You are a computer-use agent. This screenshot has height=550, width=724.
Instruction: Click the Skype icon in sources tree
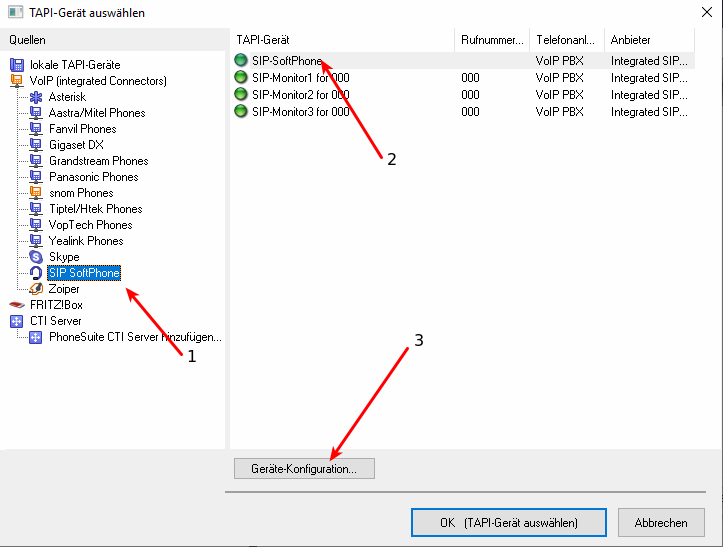coord(37,257)
